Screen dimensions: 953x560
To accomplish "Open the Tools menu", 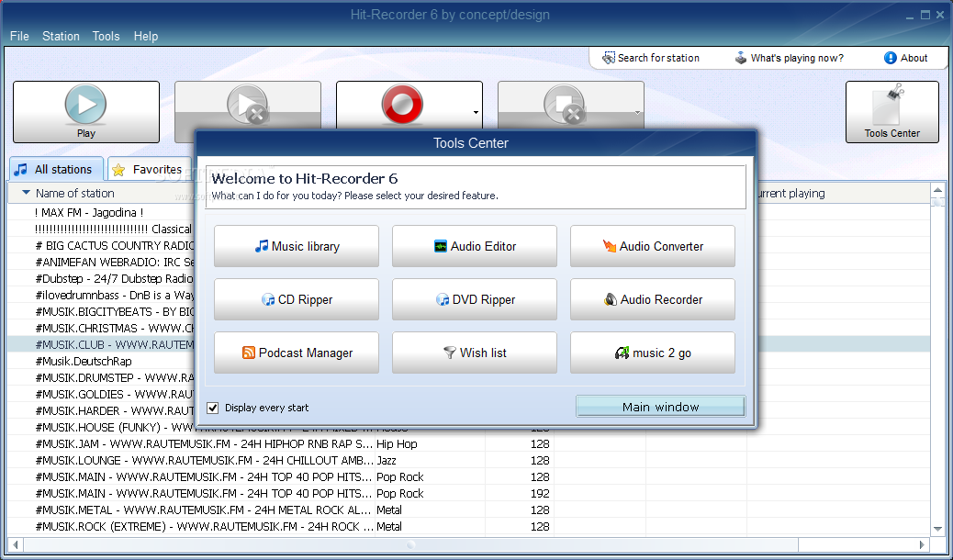I will click(106, 36).
